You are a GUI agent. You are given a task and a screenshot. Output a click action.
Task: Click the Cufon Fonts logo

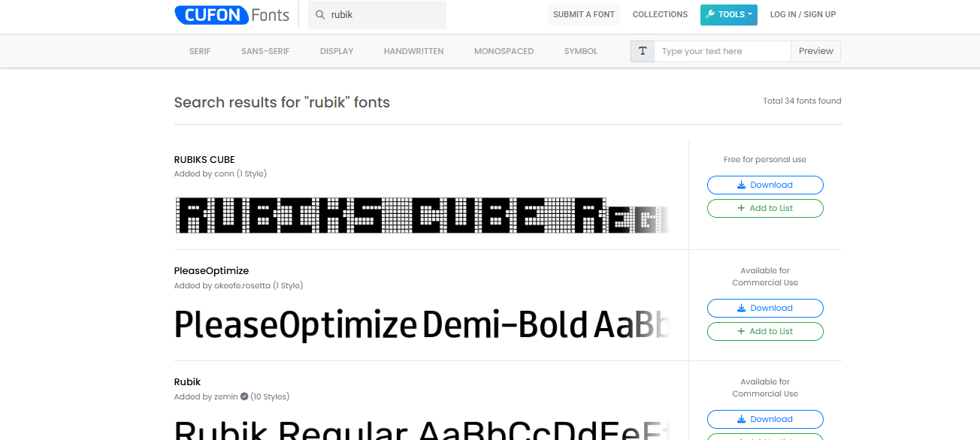[231, 14]
